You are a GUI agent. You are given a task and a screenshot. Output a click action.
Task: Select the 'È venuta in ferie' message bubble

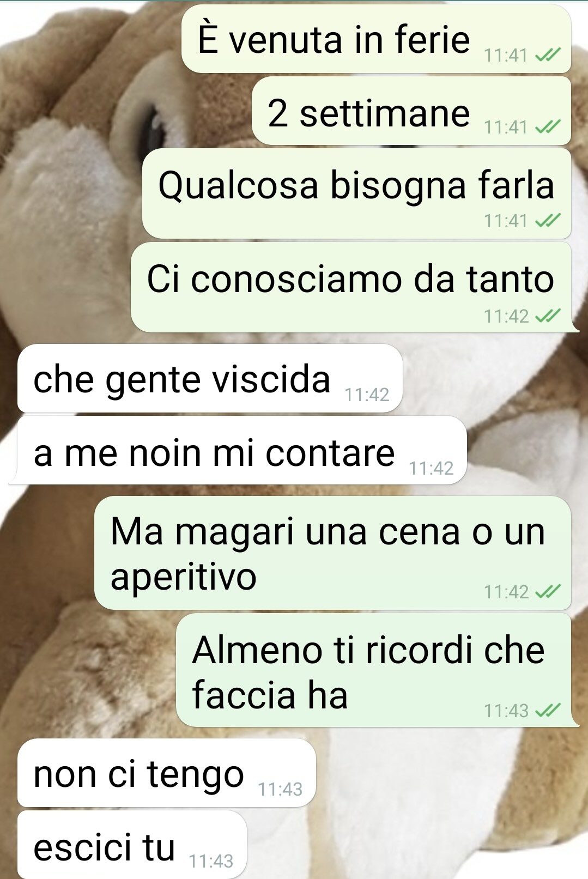point(376,39)
